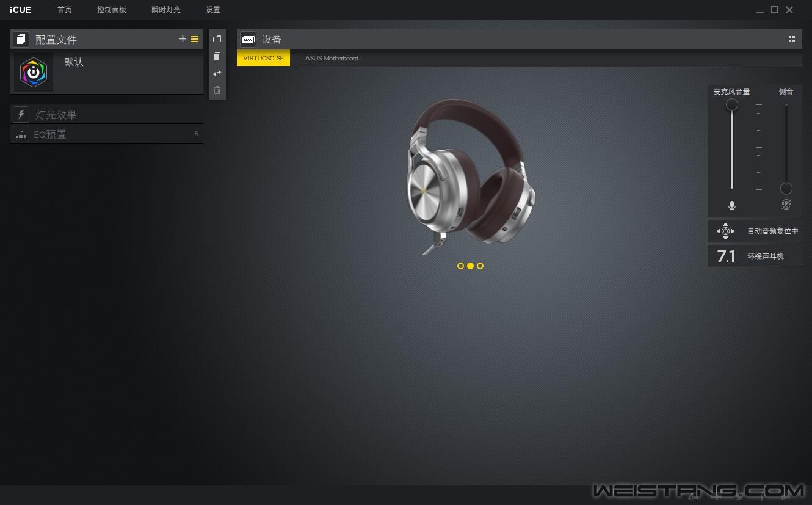Click the iCUE logo
812x505 pixels.
pos(21,10)
